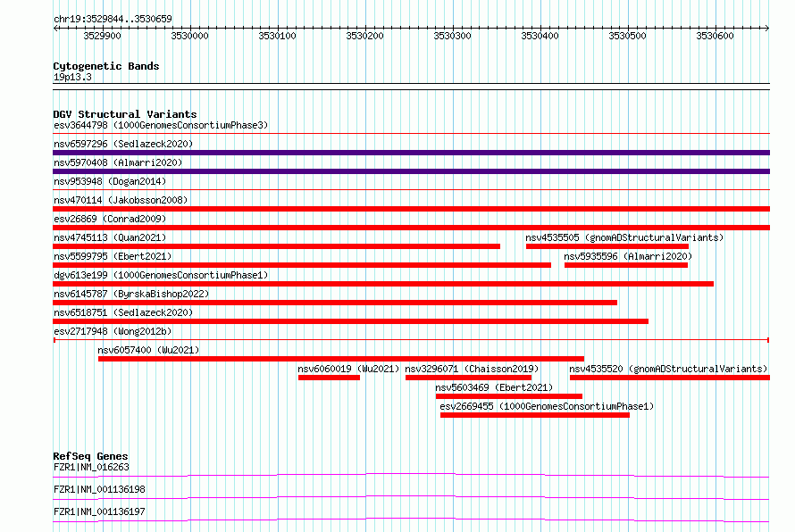Open the nsv6145787 ByrskaBishop2022 variant label

coord(131,294)
